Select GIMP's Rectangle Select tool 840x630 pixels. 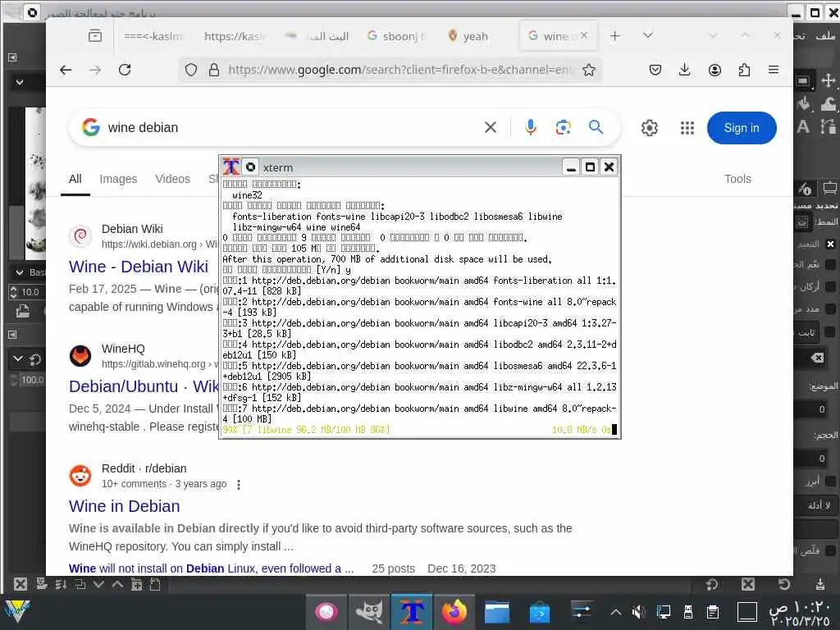click(x=803, y=81)
